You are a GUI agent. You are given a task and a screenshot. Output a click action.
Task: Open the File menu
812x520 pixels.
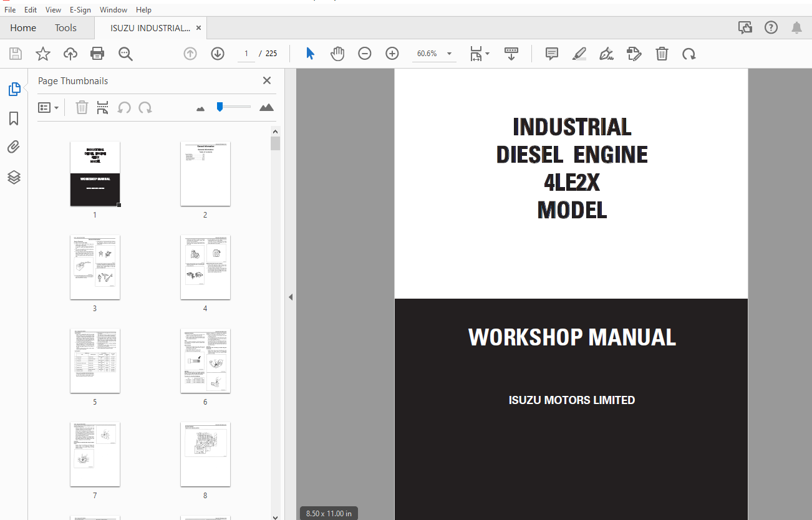[10, 10]
